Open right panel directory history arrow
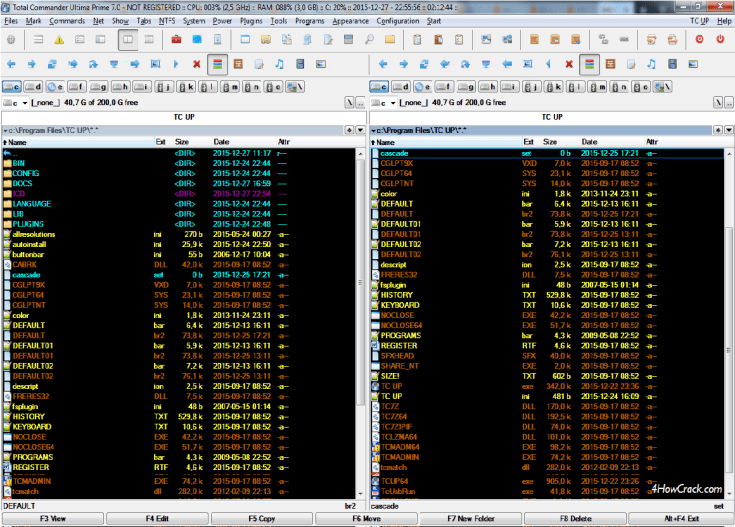The height and width of the screenshot is (527, 735). pyautogui.click(x=729, y=130)
